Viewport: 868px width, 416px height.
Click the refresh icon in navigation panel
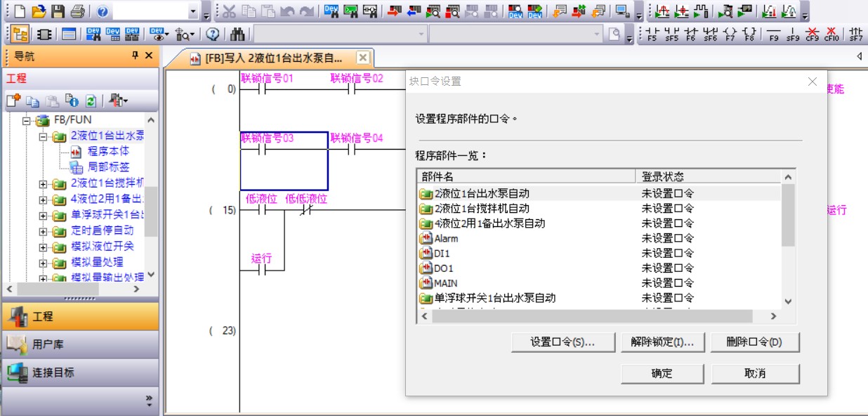click(90, 100)
